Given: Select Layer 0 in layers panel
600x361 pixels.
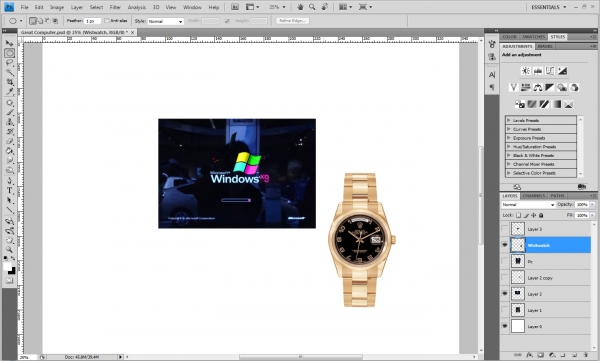Looking at the screenshot, I should coord(546,327).
